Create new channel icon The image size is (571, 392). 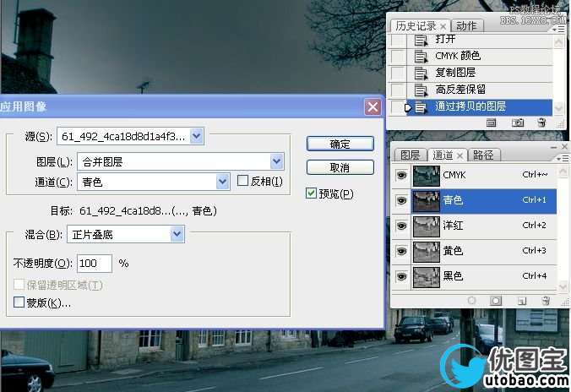(522, 301)
